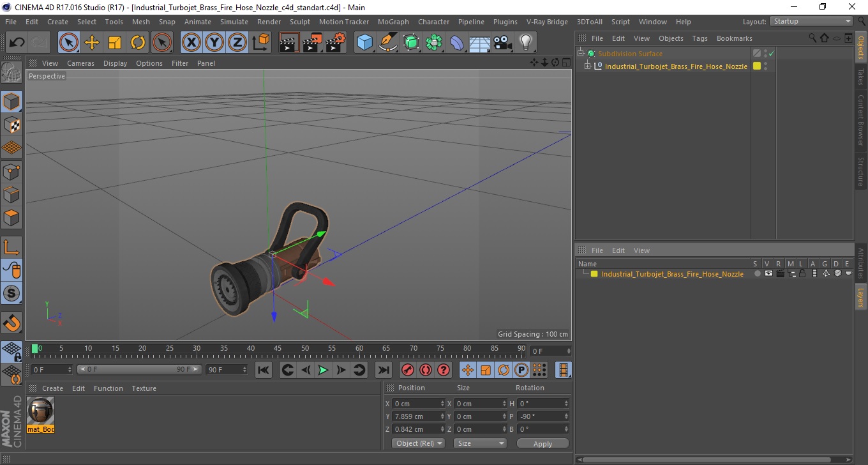The image size is (868, 465).
Task: Render to Picture Viewer
Action: (312, 43)
